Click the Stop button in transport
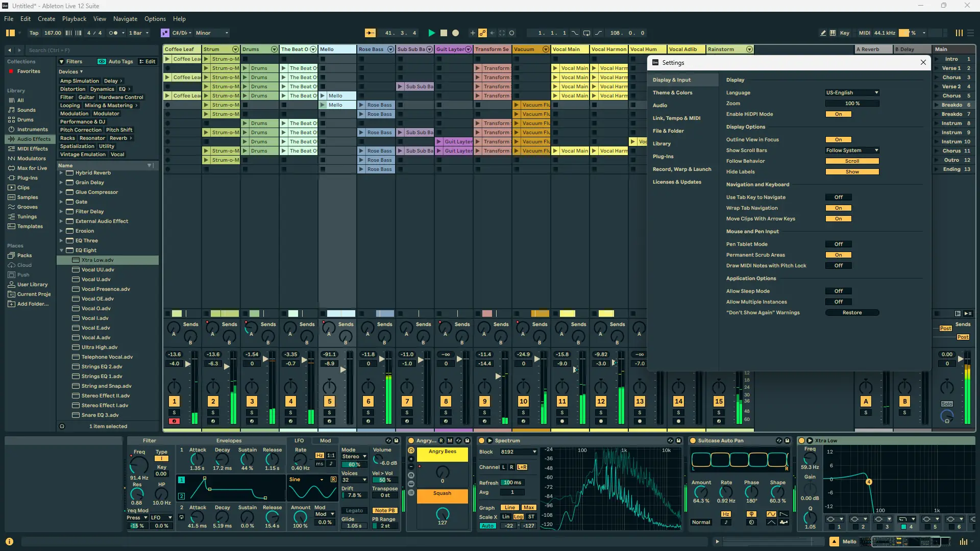The height and width of the screenshot is (551, 980). (444, 33)
